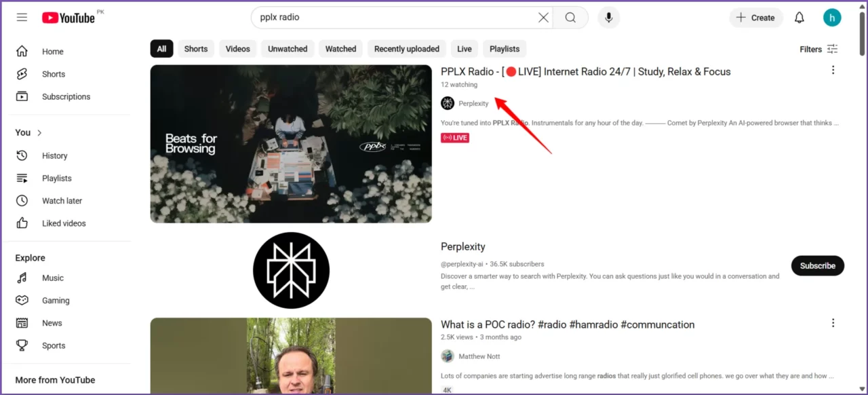The height and width of the screenshot is (395, 868).
Task: Open Gaming in the Explore section
Action: coord(56,300)
